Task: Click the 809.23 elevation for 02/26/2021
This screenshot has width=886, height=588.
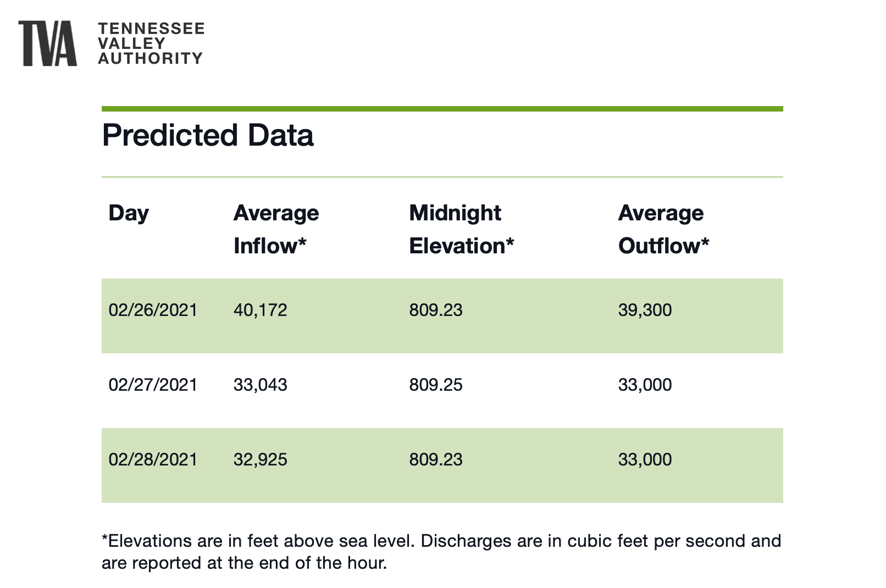Action: (436, 310)
